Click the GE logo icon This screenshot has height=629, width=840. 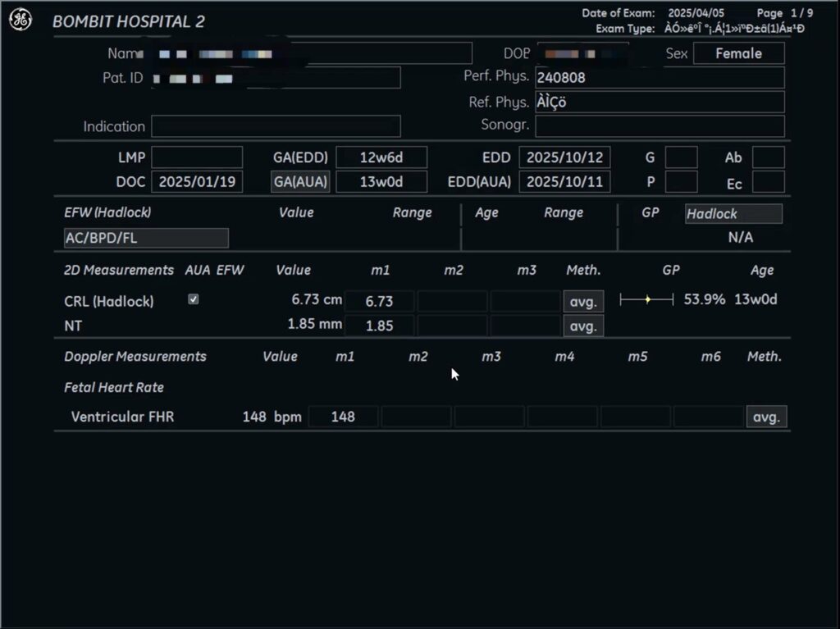point(21,21)
